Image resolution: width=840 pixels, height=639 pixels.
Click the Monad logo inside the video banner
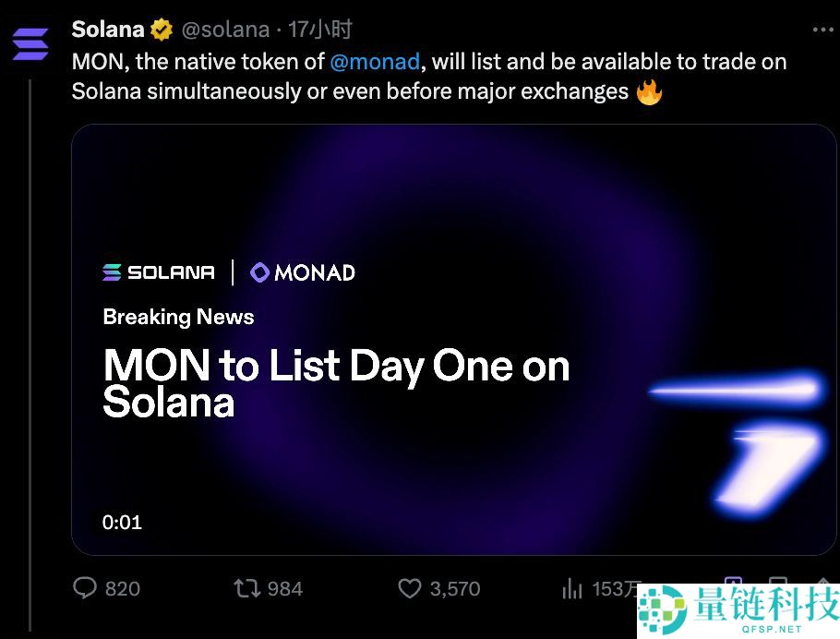(x=302, y=271)
